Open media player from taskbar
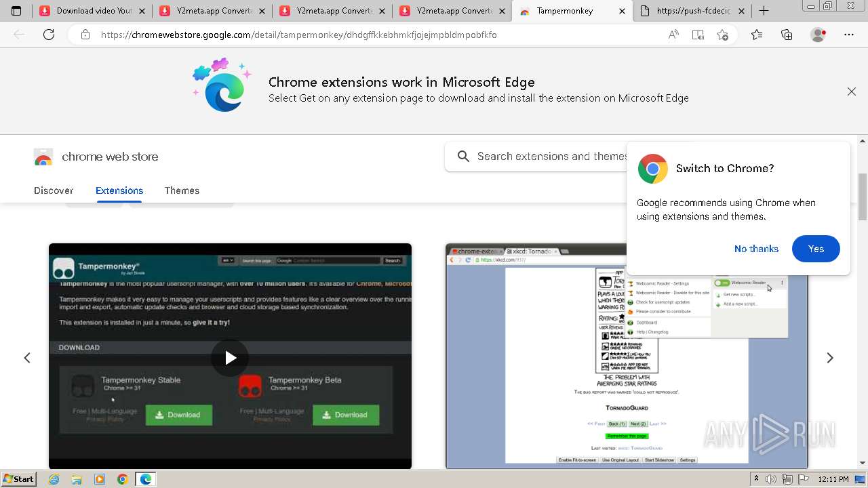The height and width of the screenshot is (488, 868). (100, 479)
